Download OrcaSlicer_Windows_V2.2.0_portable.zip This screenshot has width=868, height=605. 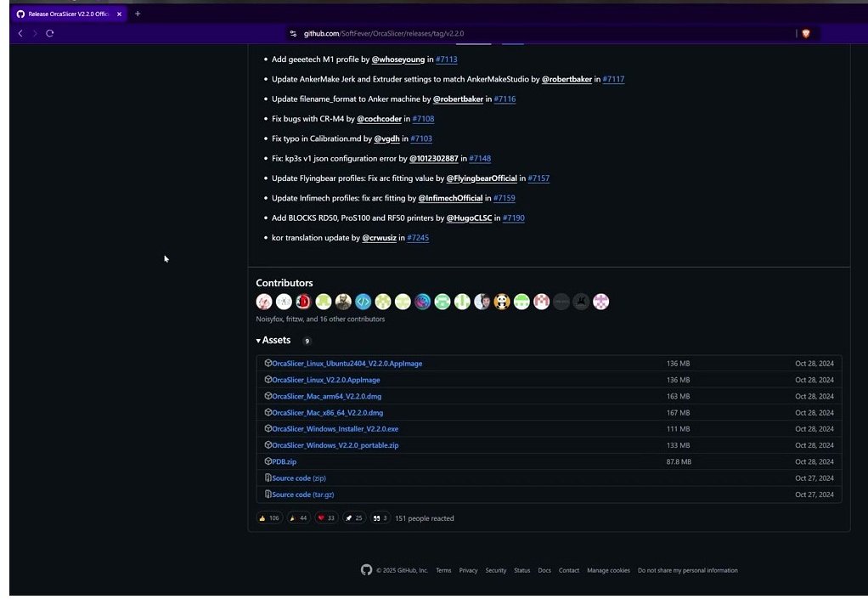tap(335, 445)
